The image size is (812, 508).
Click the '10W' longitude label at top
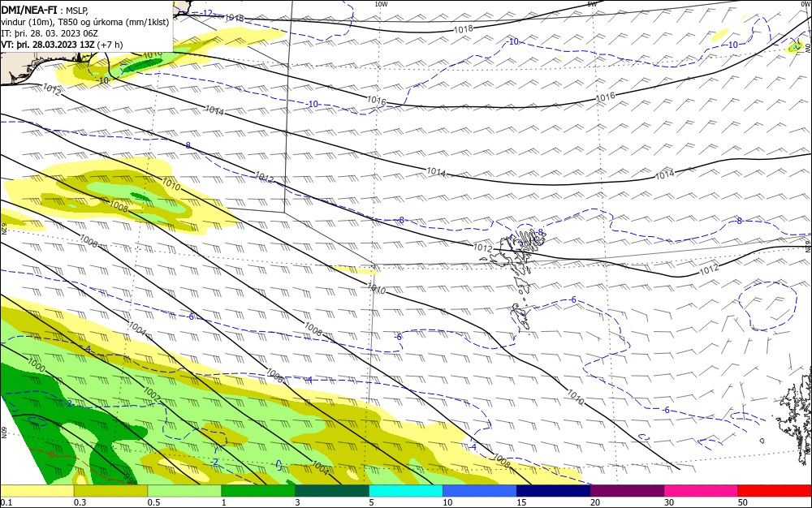pos(381,4)
